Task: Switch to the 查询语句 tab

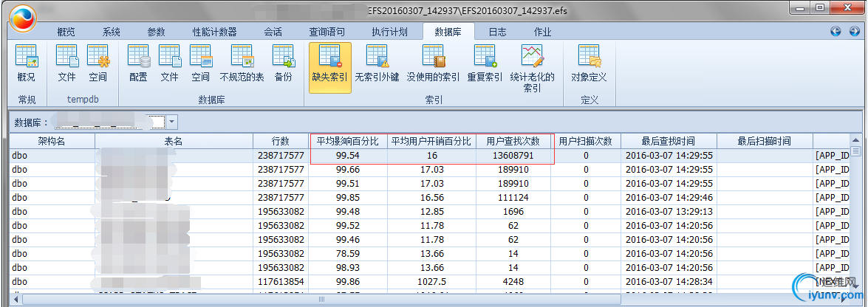Action: pos(327,32)
